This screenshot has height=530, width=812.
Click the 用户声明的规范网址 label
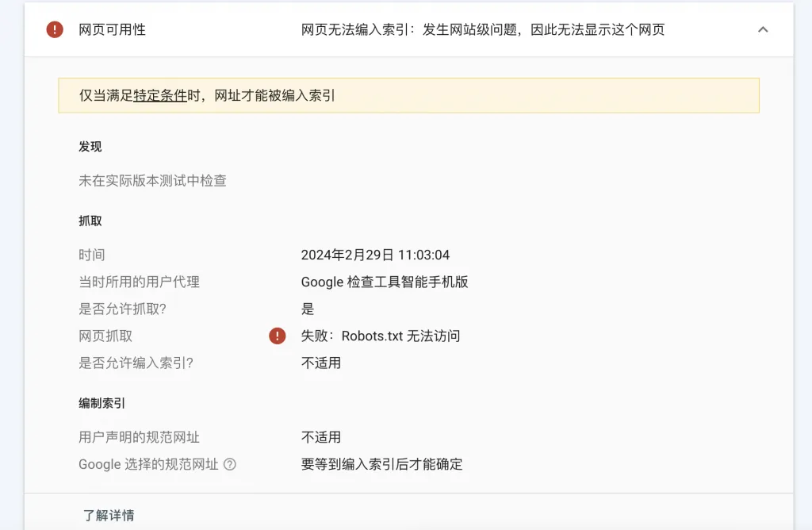(x=139, y=437)
